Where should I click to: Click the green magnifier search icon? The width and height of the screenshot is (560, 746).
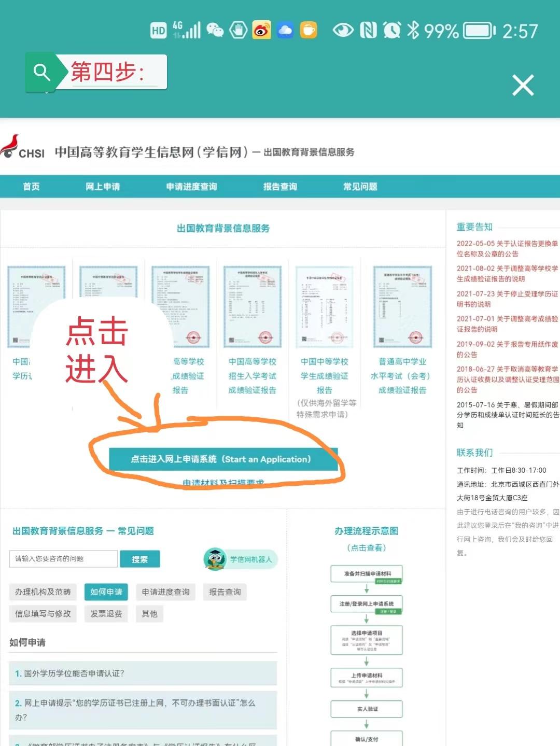(43, 72)
